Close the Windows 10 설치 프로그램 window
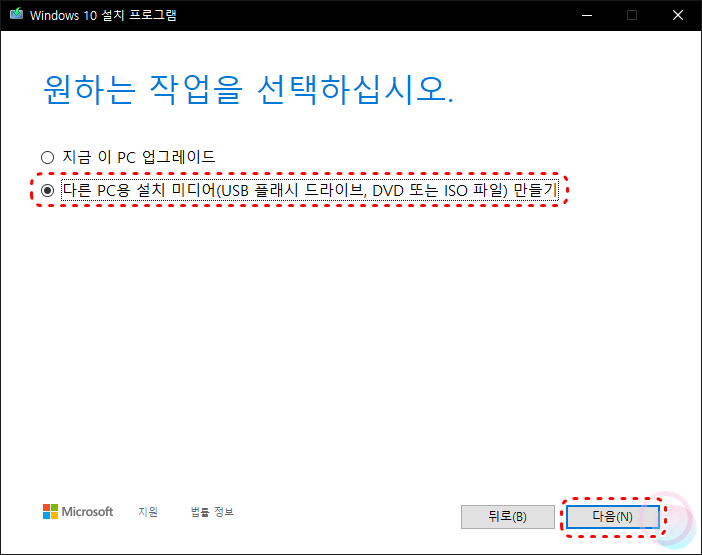Screen dimensions: 702x555 pos(678,15)
